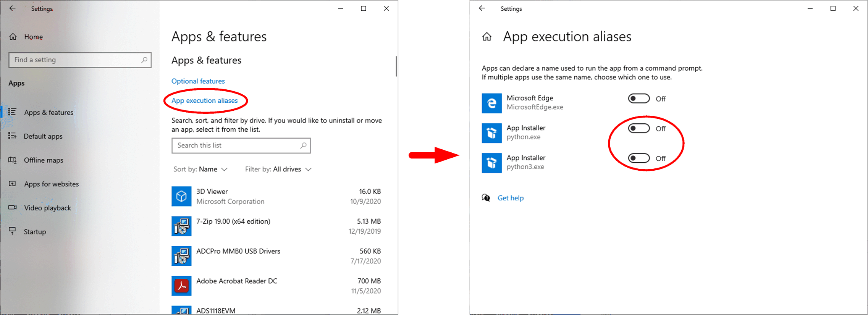Click the Video playback camera icon
Image resolution: width=868 pixels, height=315 pixels.
click(x=13, y=207)
